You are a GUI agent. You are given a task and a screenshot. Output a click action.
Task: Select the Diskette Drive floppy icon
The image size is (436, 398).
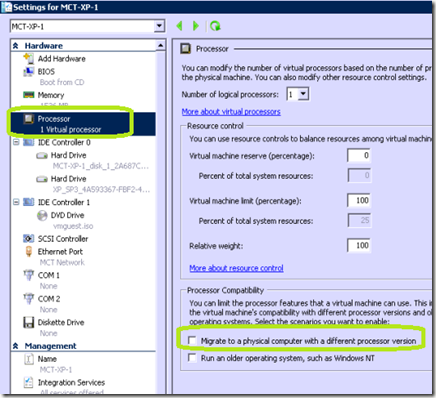(x=29, y=322)
